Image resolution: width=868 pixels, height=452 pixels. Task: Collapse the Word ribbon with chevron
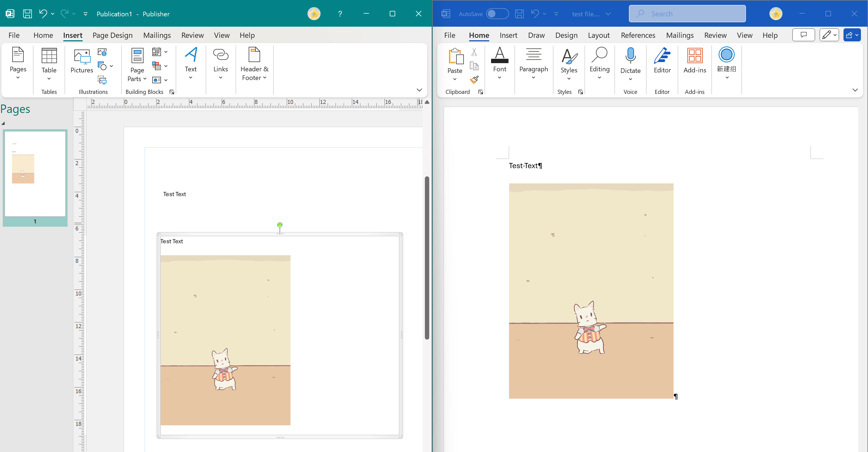click(855, 90)
